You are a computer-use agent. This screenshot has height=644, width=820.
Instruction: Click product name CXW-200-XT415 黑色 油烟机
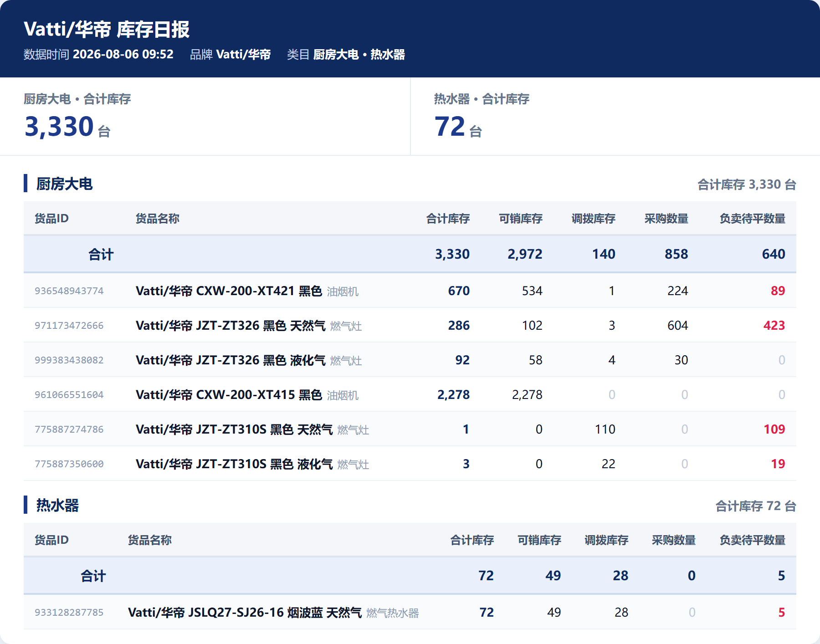point(247,394)
